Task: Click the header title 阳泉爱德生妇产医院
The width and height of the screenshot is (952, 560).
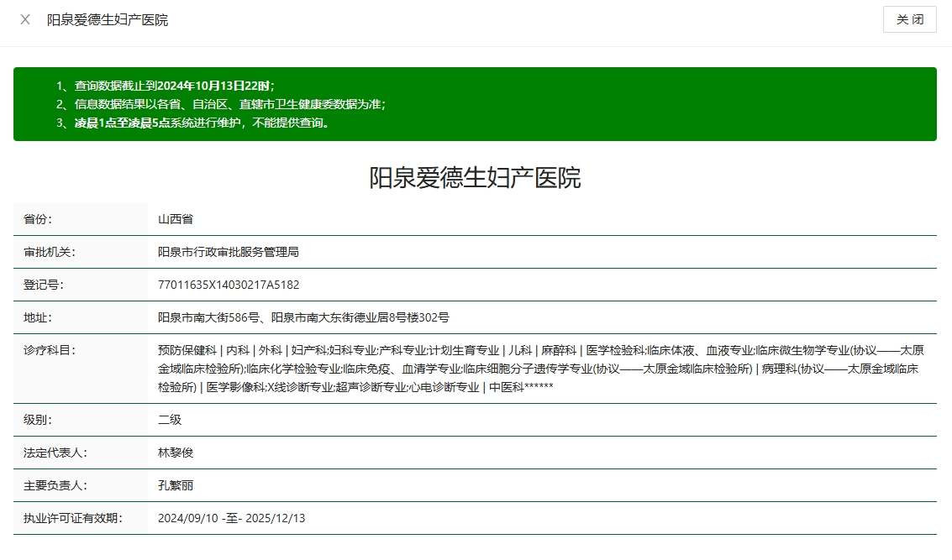Action: pyautogui.click(x=108, y=19)
